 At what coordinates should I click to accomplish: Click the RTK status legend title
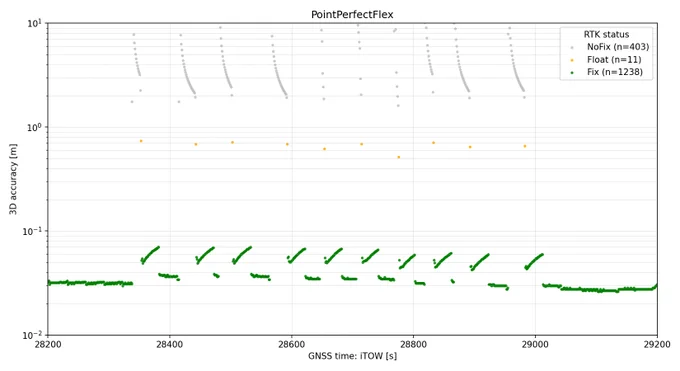(x=606, y=35)
